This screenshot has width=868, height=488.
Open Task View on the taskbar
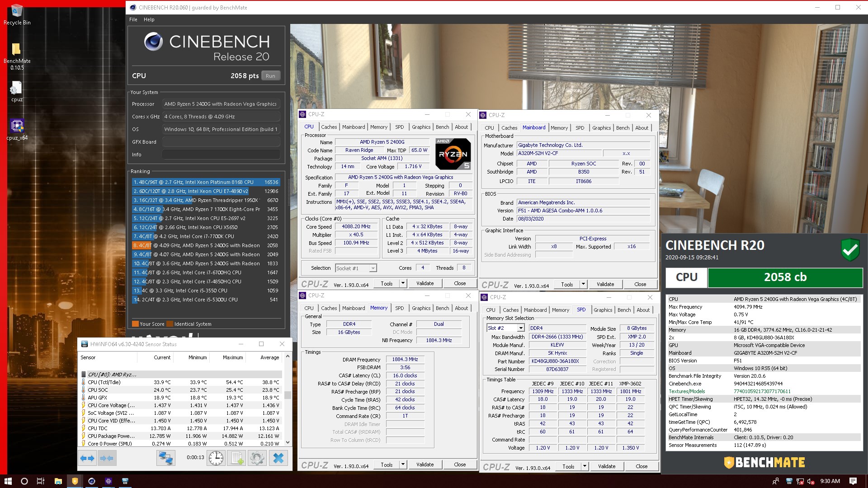[41, 481]
